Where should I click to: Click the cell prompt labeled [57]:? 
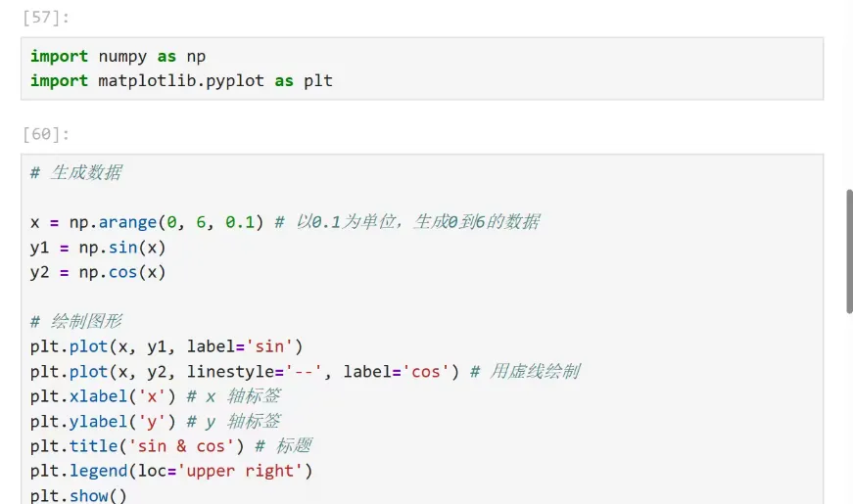[46, 18]
